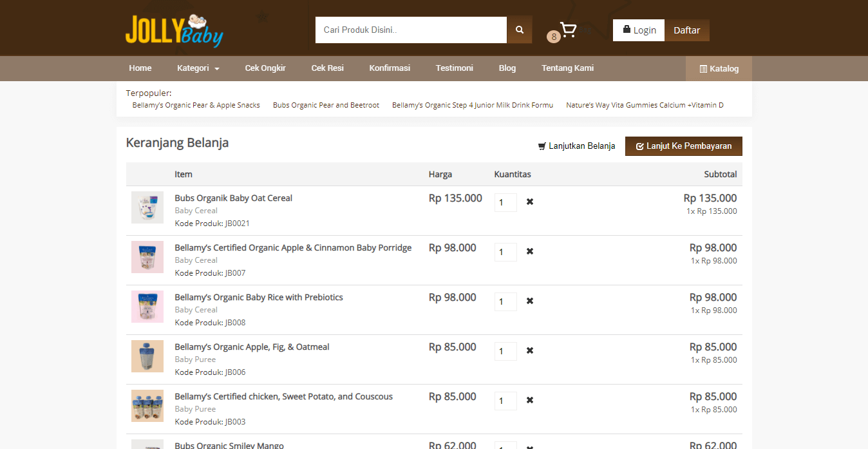This screenshot has height=449, width=868.
Task: Open Tentang Kami page
Action: [x=567, y=68]
